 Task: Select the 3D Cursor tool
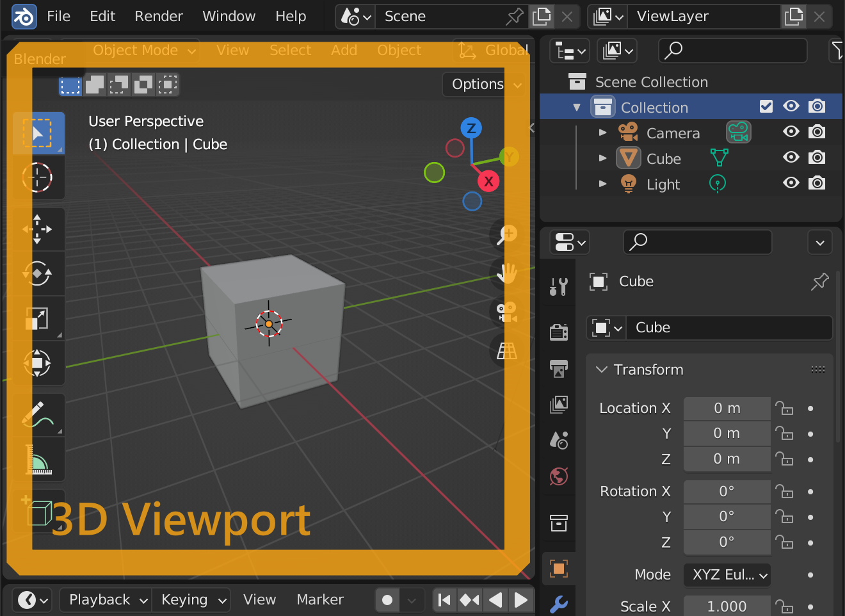pyautogui.click(x=38, y=177)
